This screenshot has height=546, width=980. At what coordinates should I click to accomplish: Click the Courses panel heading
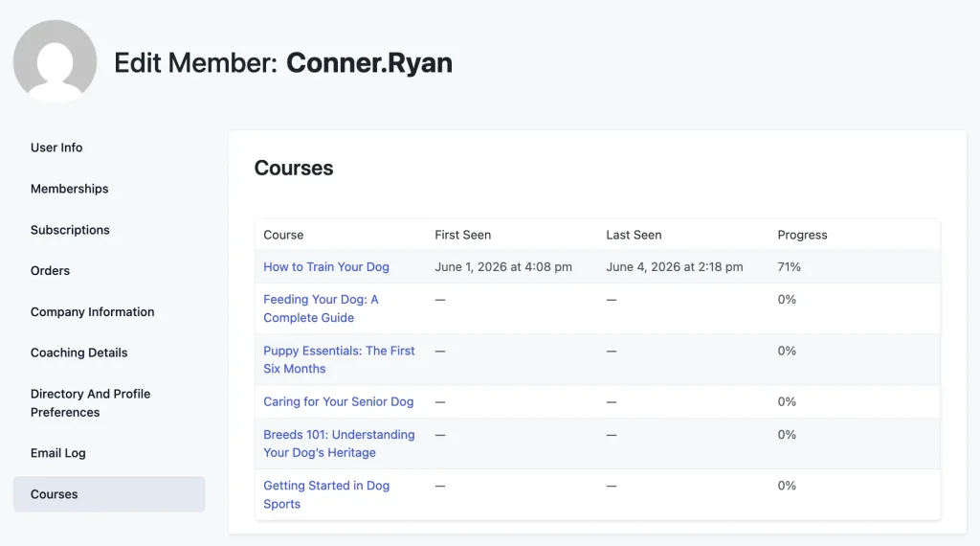(x=294, y=169)
